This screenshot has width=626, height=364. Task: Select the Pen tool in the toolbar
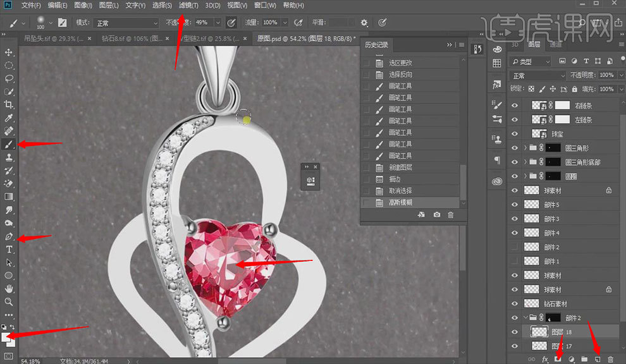tap(9, 236)
